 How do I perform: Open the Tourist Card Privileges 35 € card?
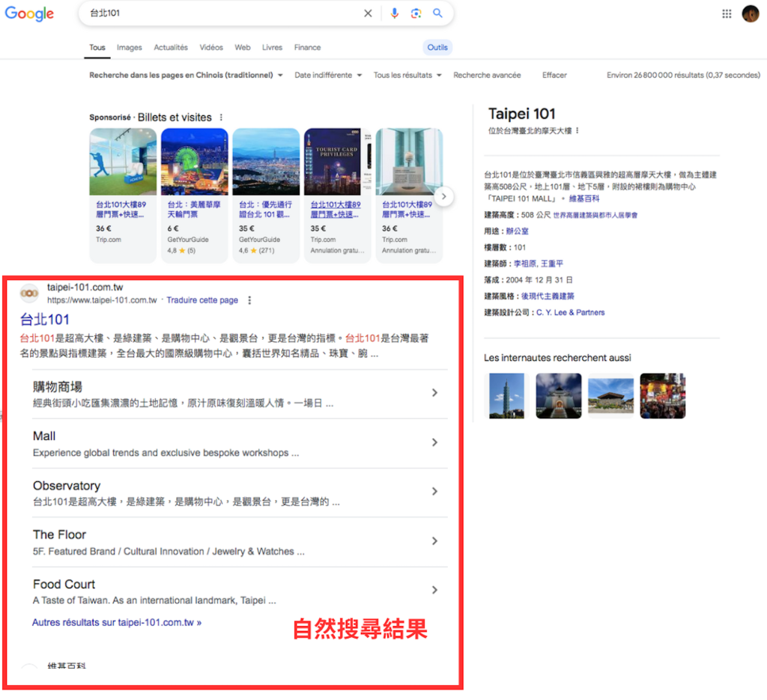click(337, 195)
